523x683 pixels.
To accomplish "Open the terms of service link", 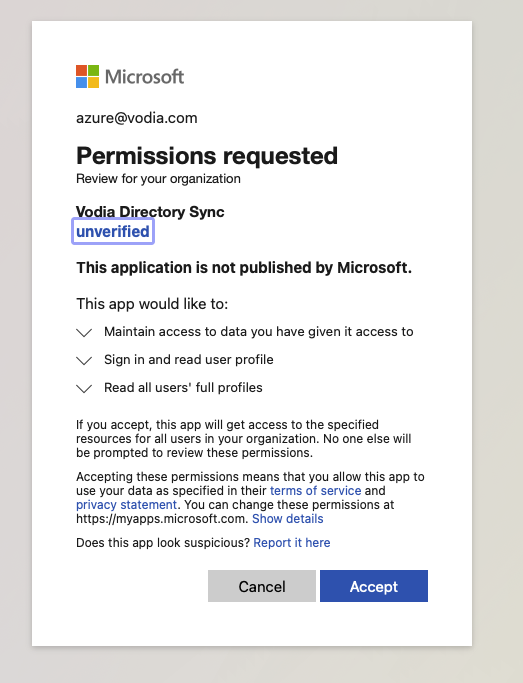I will (316, 490).
